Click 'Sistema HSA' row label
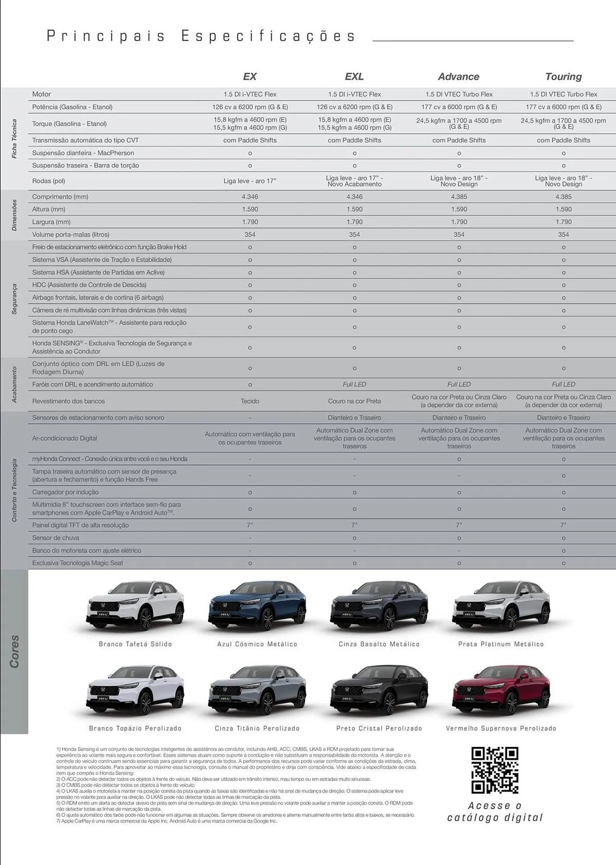The image size is (616, 865). 98,272
